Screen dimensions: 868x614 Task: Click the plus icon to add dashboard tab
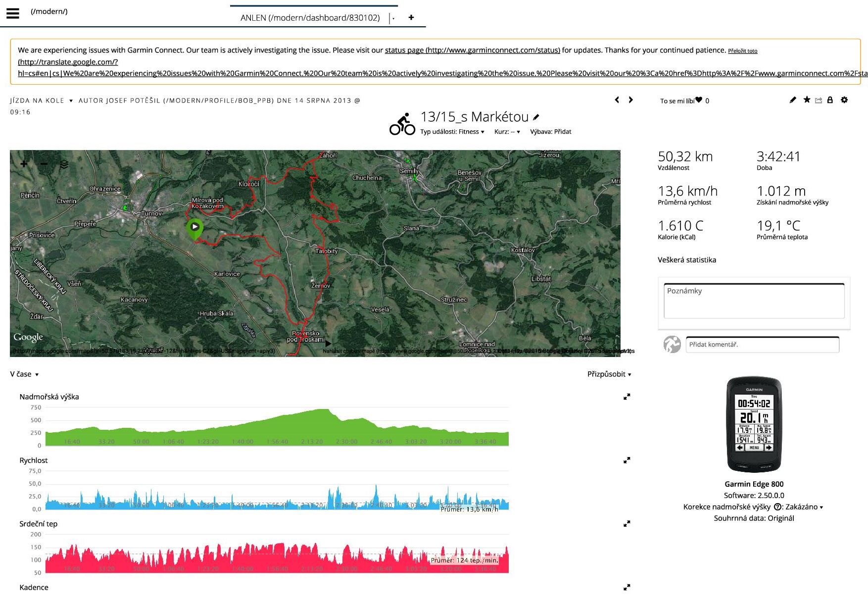(x=411, y=17)
